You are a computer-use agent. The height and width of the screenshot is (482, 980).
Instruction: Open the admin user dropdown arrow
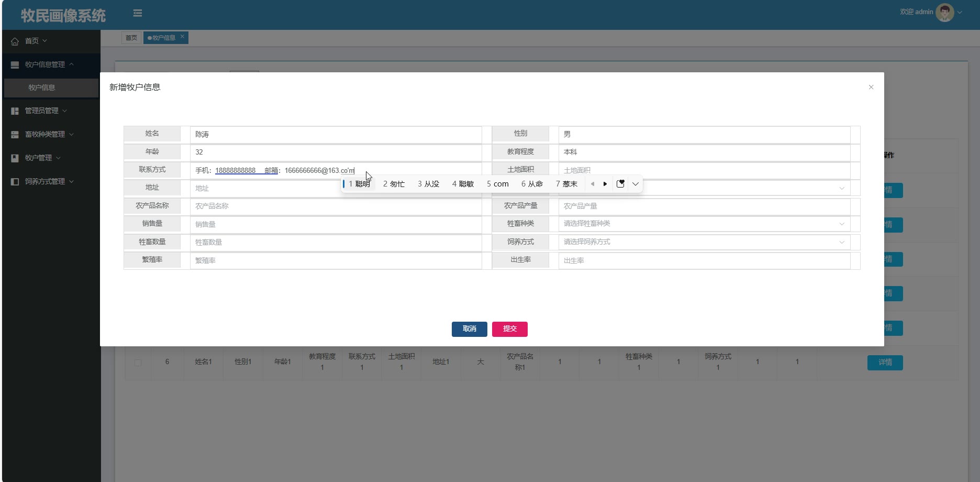[x=960, y=13]
